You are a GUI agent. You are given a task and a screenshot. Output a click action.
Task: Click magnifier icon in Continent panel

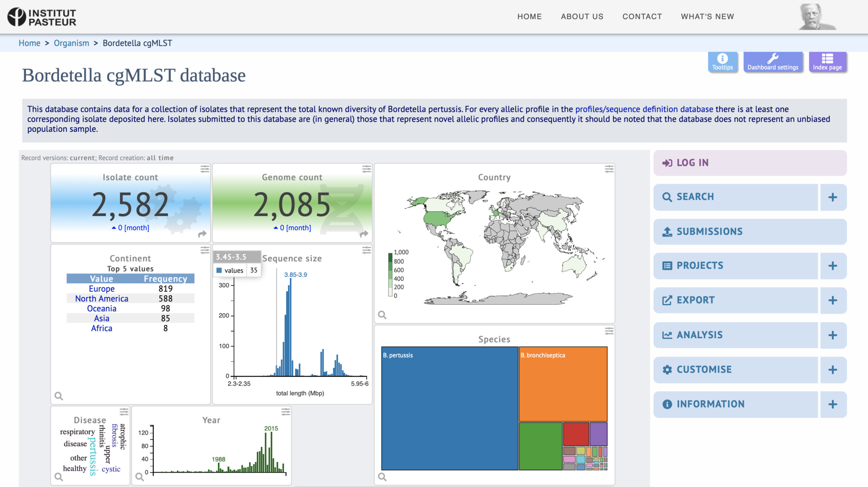pyautogui.click(x=59, y=396)
